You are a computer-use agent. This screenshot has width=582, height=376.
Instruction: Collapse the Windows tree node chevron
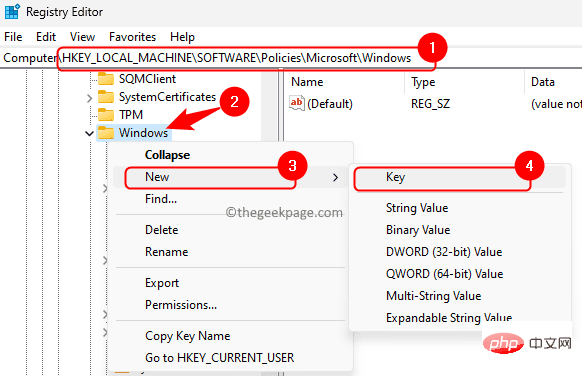tap(89, 133)
